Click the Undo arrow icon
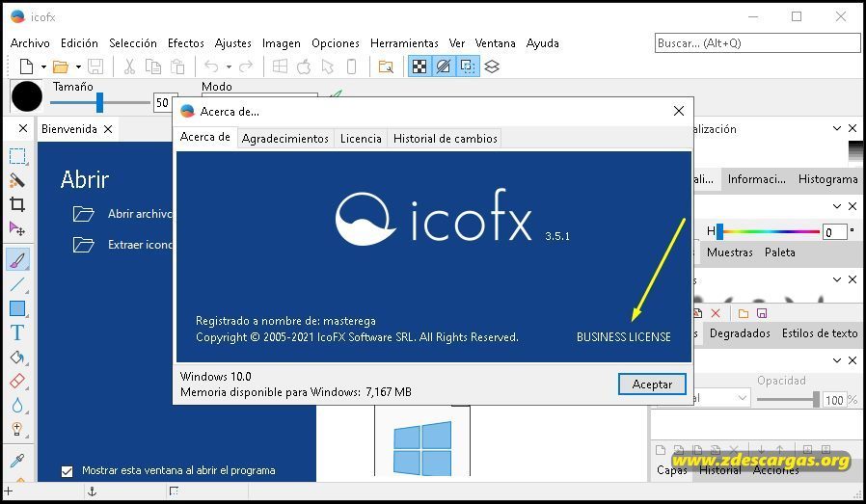 tap(211, 66)
